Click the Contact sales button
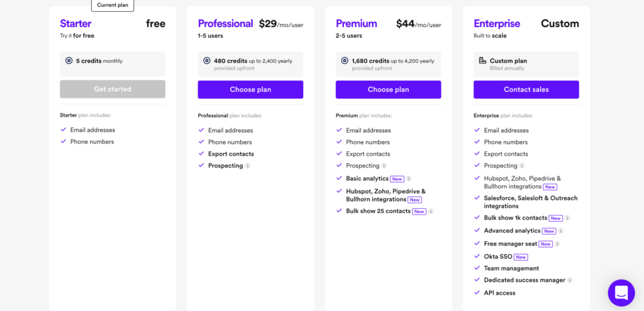644x311 pixels. (526, 89)
